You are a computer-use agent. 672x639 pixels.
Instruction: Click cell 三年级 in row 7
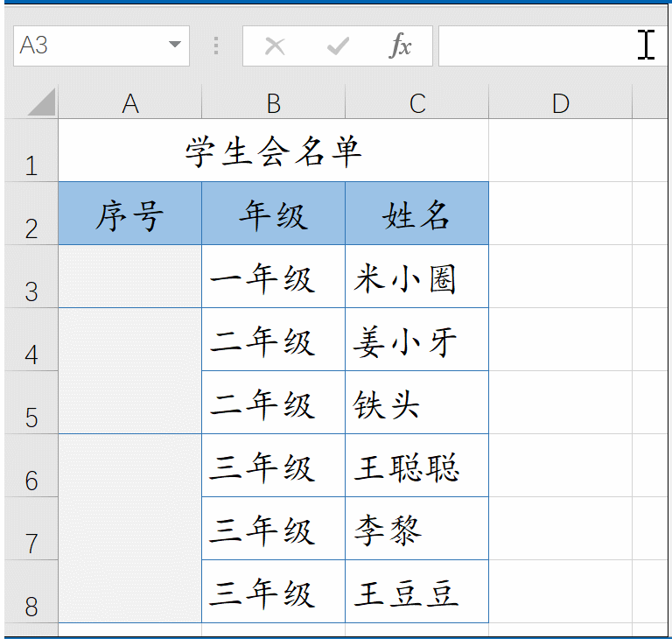273,529
